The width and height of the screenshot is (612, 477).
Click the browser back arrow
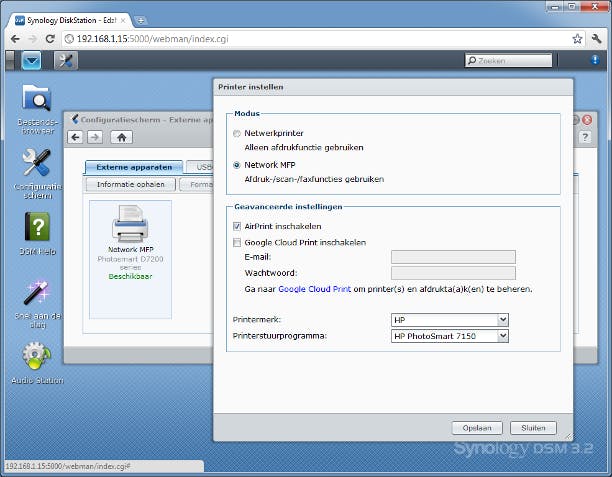(15, 39)
